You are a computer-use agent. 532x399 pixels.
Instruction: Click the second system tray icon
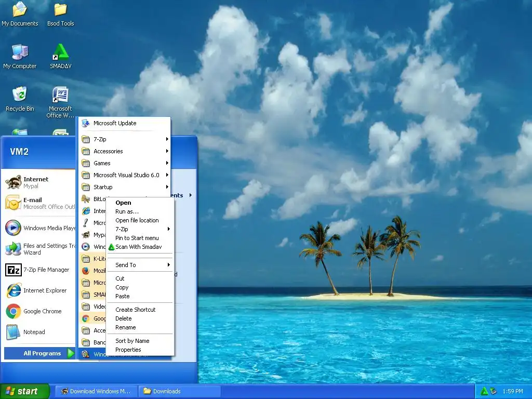494,391
